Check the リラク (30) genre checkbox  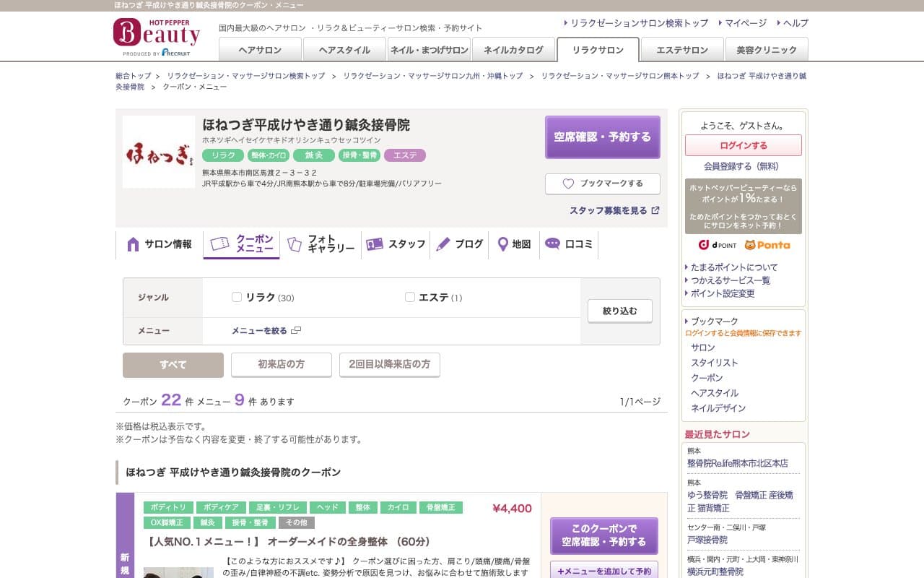pyautogui.click(x=236, y=297)
